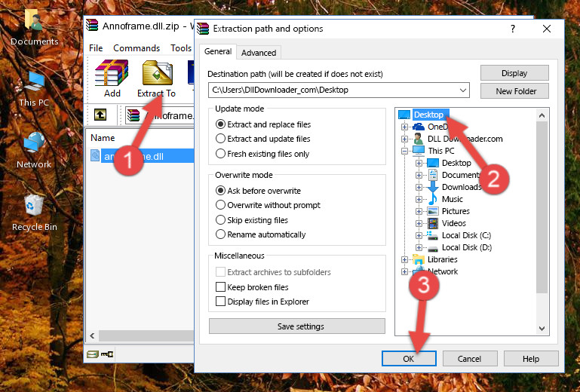Select Network in the folder tree
580x392 pixels.
[443, 271]
